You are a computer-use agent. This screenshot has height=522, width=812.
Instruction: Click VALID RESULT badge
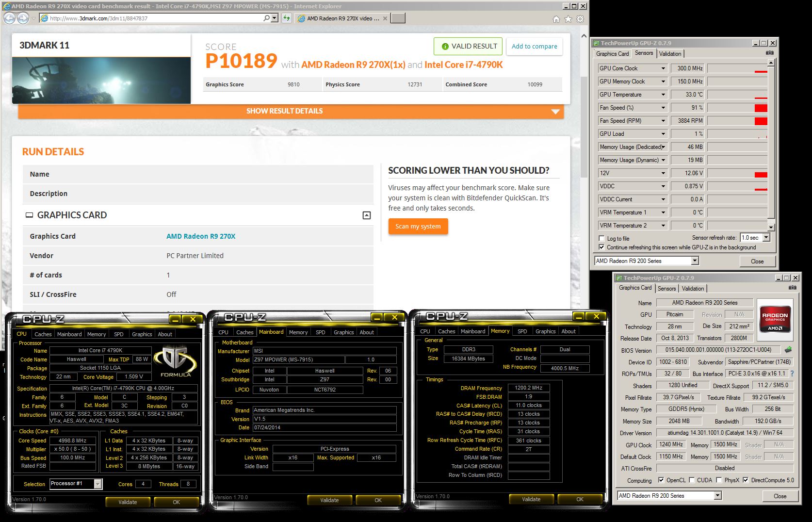(468, 47)
